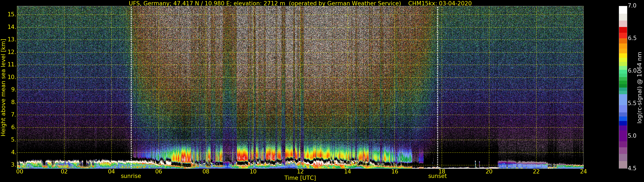This screenshot has height=182, width=644.
Task: Click the height axis tick '4.'
Action: tap(13, 152)
